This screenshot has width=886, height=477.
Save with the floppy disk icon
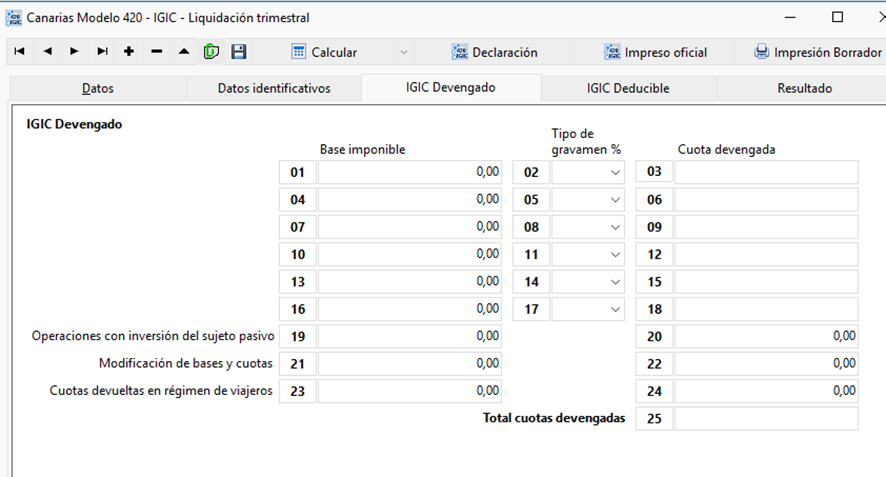coord(239,51)
